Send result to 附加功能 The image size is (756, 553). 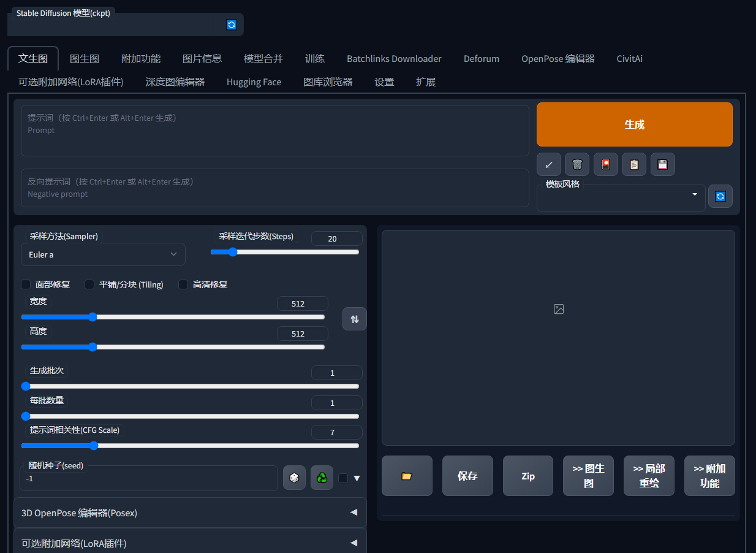tap(709, 476)
